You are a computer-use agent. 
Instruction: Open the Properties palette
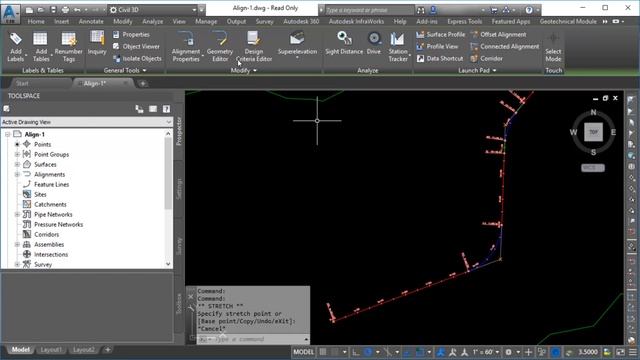click(x=131, y=35)
